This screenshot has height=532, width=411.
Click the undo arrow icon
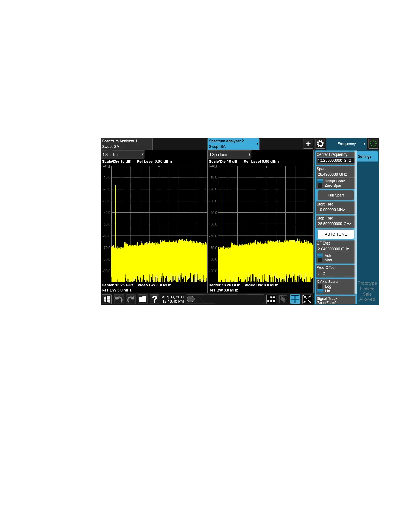point(119,299)
